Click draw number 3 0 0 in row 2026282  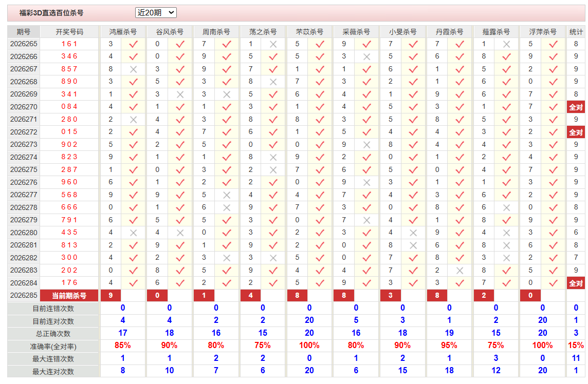69,257
